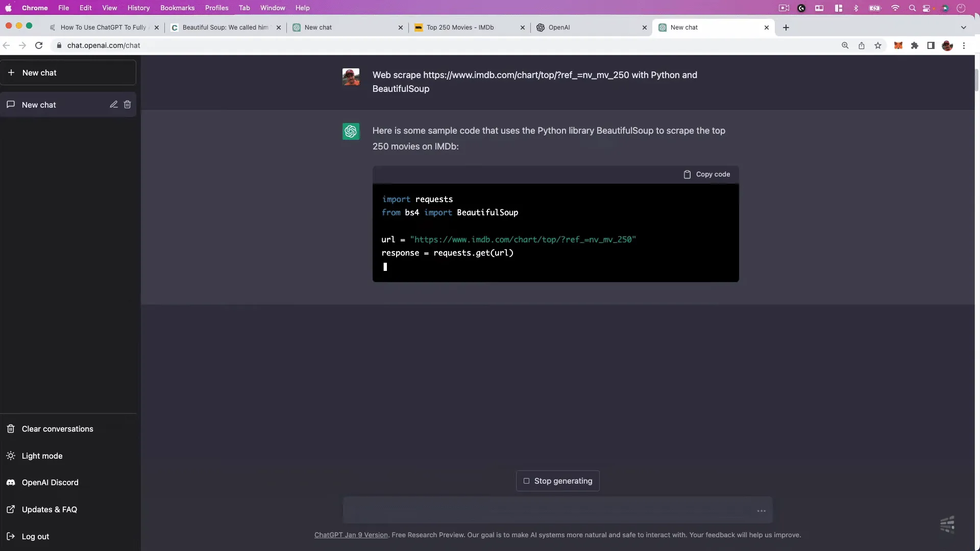This screenshot has width=980, height=551.
Task: Click the ChatGPT avatar icon in the response
Action: click(351, 132)
